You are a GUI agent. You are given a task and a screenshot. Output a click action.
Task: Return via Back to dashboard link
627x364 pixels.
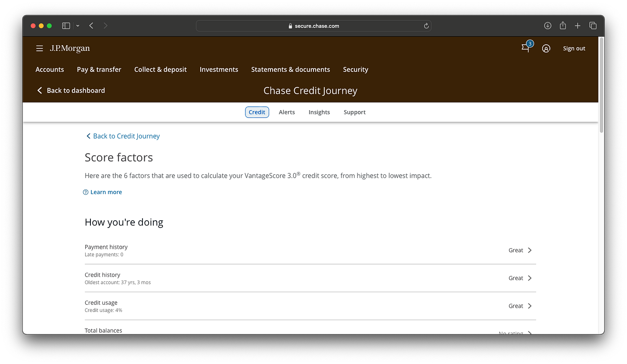pyautogui.click(x=76, y=90)
